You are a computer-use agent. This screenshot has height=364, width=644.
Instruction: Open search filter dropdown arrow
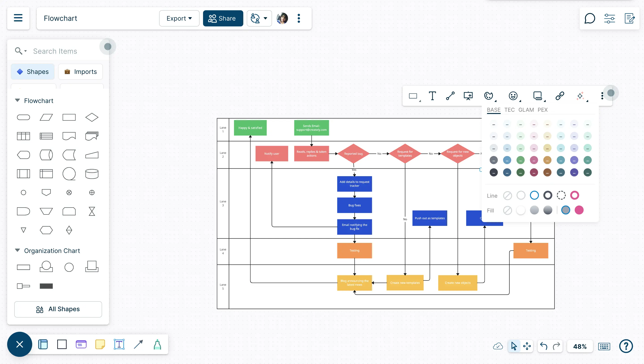point(25,51)
